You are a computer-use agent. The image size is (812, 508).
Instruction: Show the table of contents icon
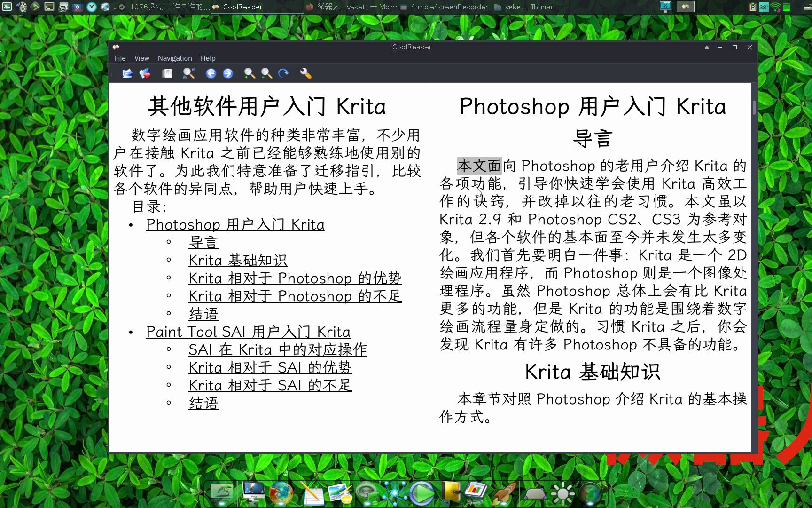click(x=167, y=73)
